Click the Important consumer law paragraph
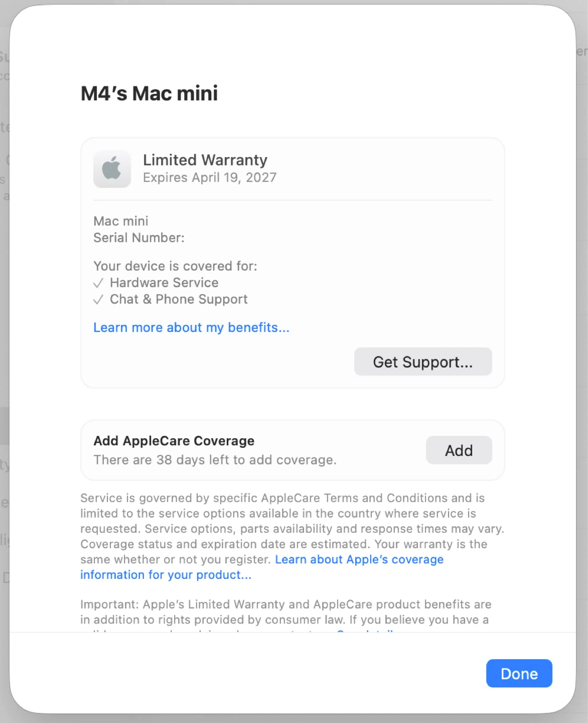 pos(286,616)
